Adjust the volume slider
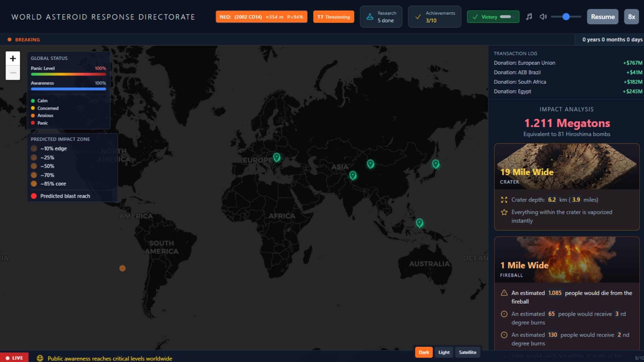The width and height of the screenshot is (644, 362). pos(566,17)
